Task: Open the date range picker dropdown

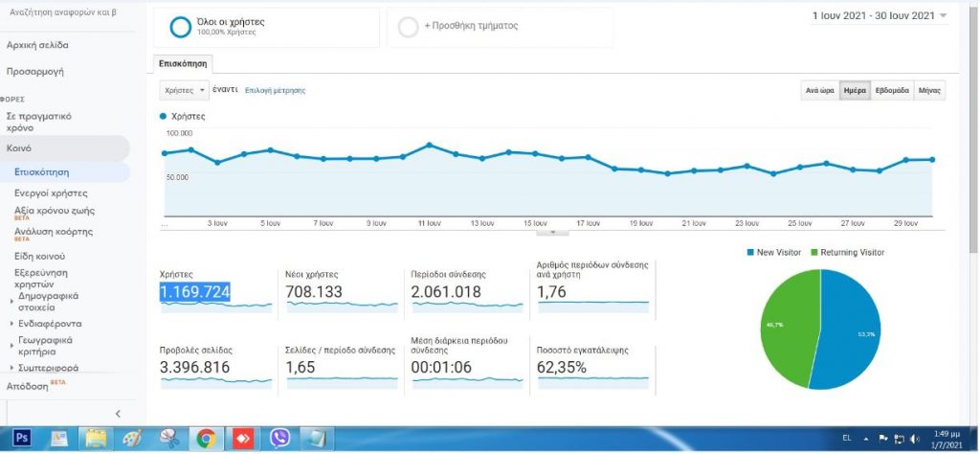Action: pyautogui.click(x=880, y=16)
